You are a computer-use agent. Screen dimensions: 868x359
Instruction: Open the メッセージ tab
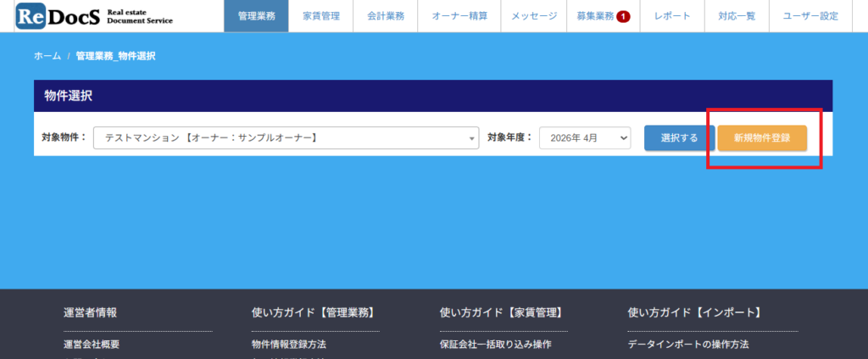point(534,16)
